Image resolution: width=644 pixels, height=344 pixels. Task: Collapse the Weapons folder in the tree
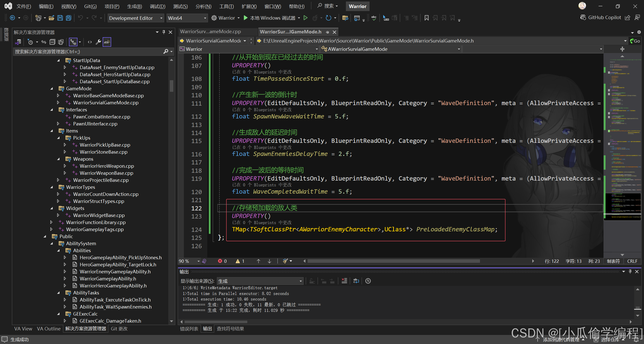click(x=58, y=159)
